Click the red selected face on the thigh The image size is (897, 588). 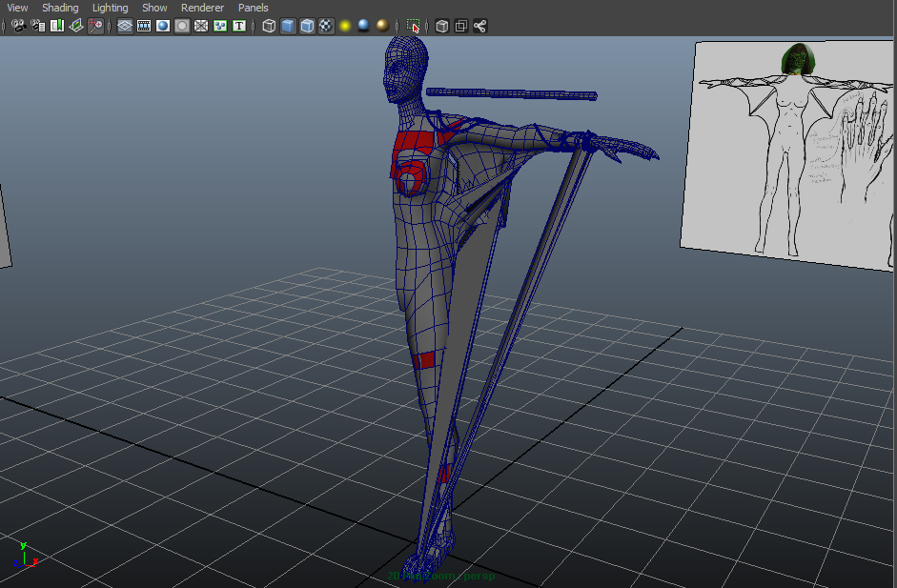[424, 360]
